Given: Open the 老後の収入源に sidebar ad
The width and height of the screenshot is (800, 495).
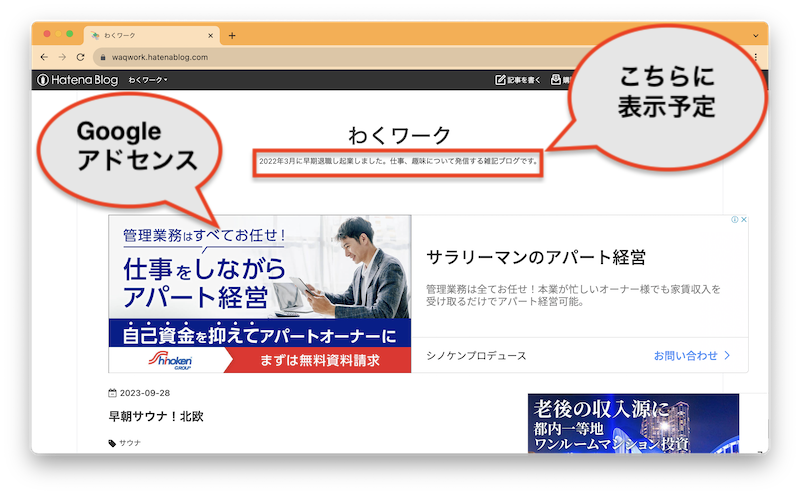Looking at the screenshot, I should click(633, 424).
